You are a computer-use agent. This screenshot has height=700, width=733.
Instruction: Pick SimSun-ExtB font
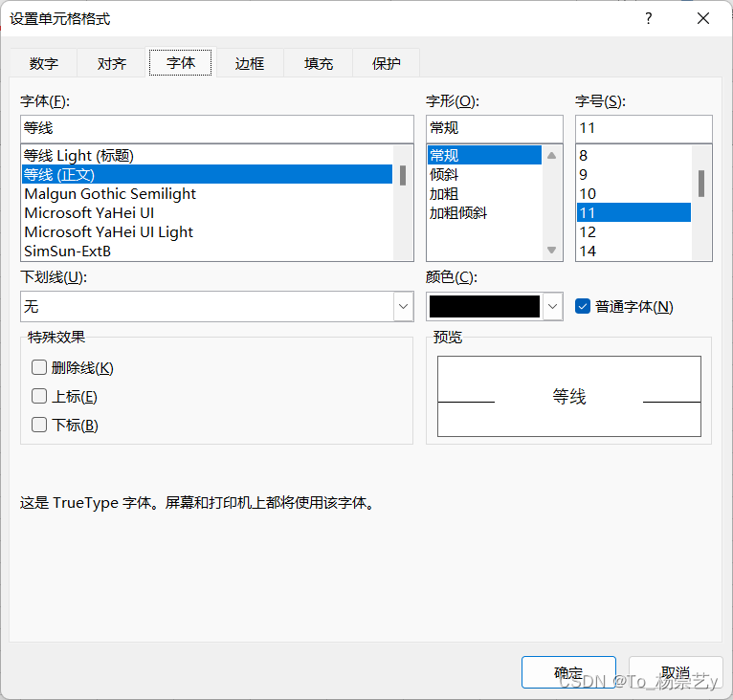pos(207,251)
